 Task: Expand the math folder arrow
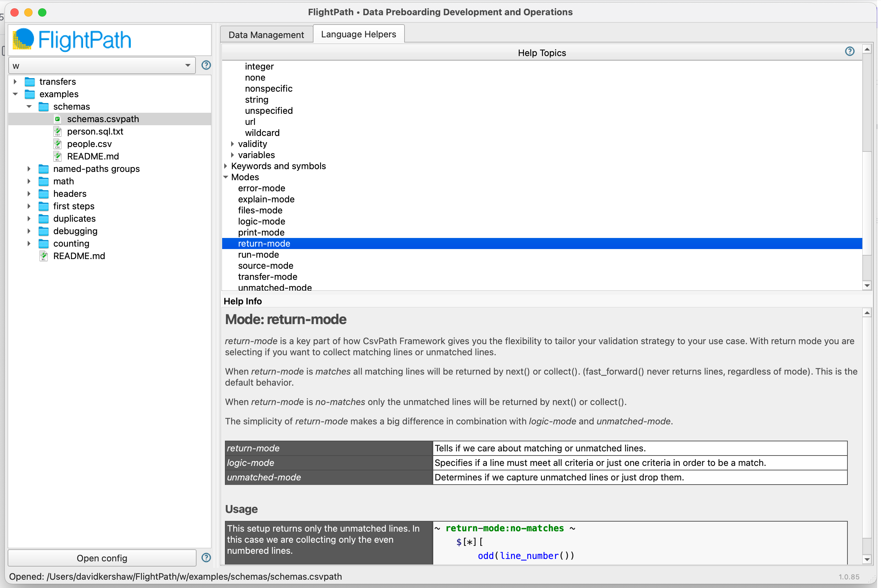click(x=29, y=182)
